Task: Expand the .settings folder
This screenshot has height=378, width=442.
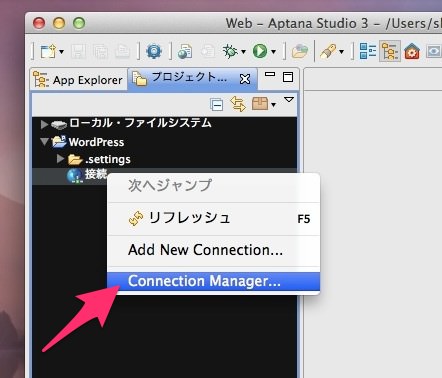Action: click(x=60, y=159)
